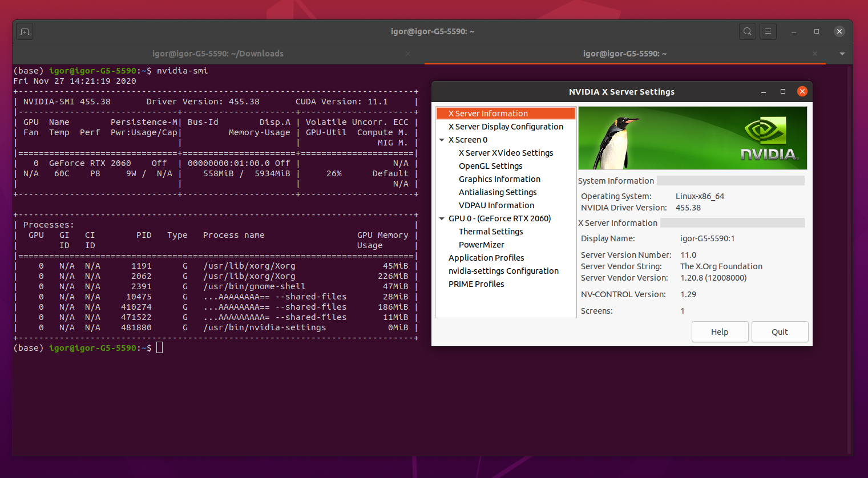Close the NVIDIA X Server Settings window
This screenshot has width=868, height=478.
click(802, 91)
